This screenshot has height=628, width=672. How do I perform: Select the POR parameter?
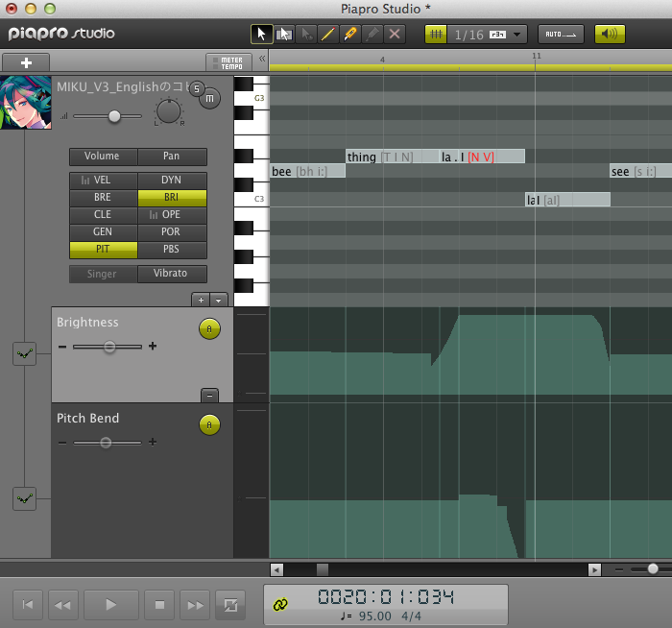(x=172, y=232)
